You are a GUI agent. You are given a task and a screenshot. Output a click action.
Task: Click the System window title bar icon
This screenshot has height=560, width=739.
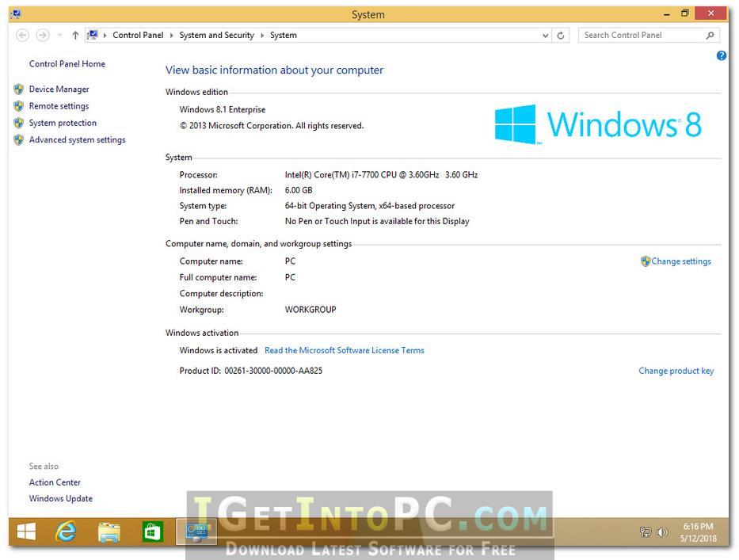[x=16, y=14]
